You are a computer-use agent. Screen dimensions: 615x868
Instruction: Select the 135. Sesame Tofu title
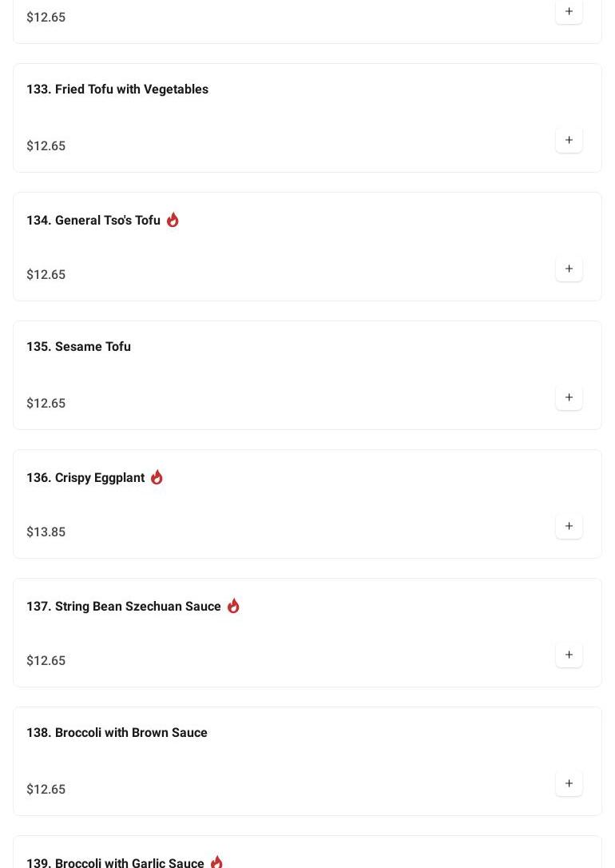click(78, 347)
